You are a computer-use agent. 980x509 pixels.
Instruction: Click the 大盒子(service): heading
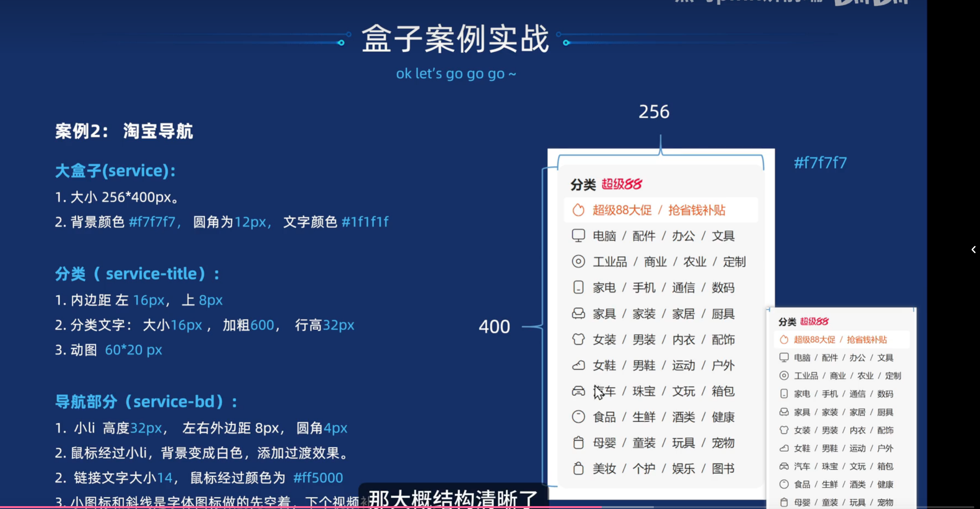pyautogui.click(x=115, y=170)
